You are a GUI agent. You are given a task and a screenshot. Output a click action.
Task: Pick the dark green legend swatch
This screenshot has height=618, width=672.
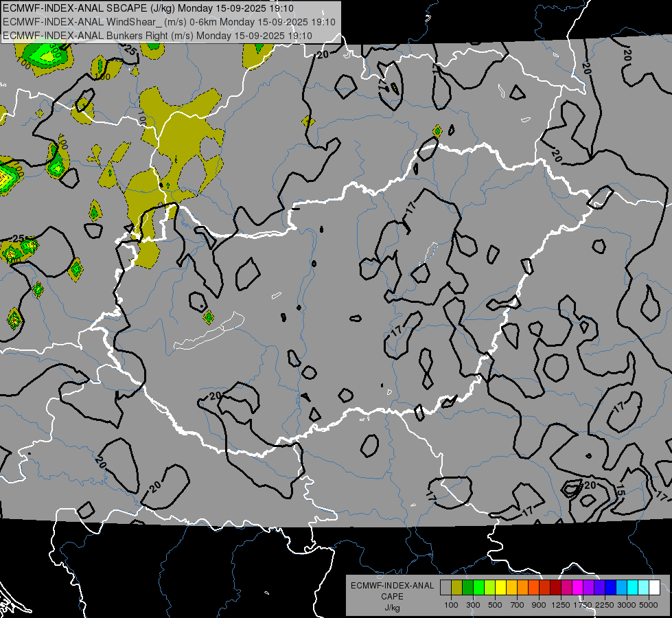[467, 588]
